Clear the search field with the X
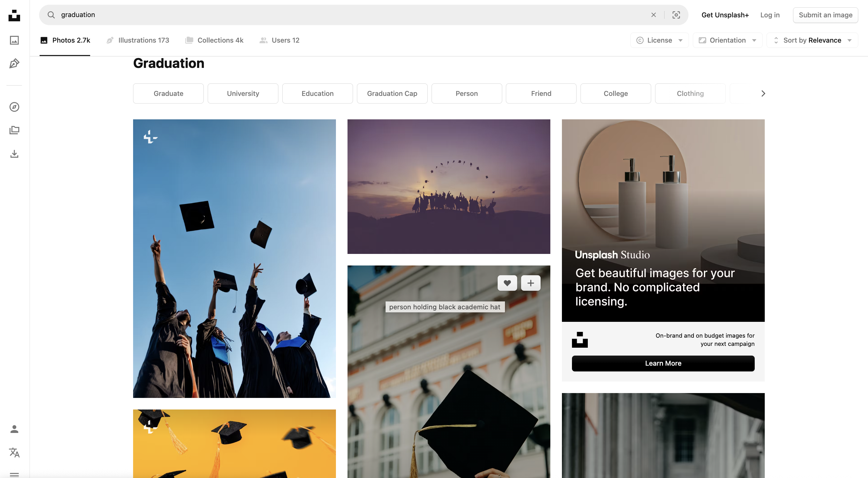Image resolution: width=868 pixels, height=478 pixels. pos(653,15)
